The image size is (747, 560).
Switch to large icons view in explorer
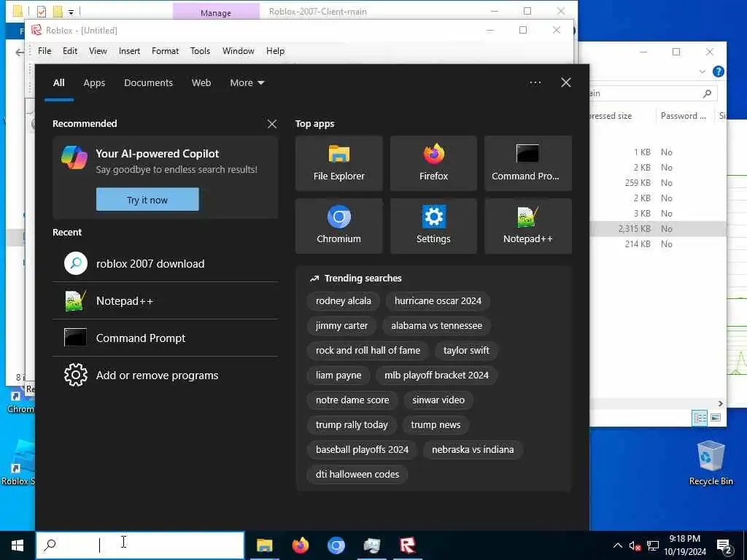click(716, 418)
